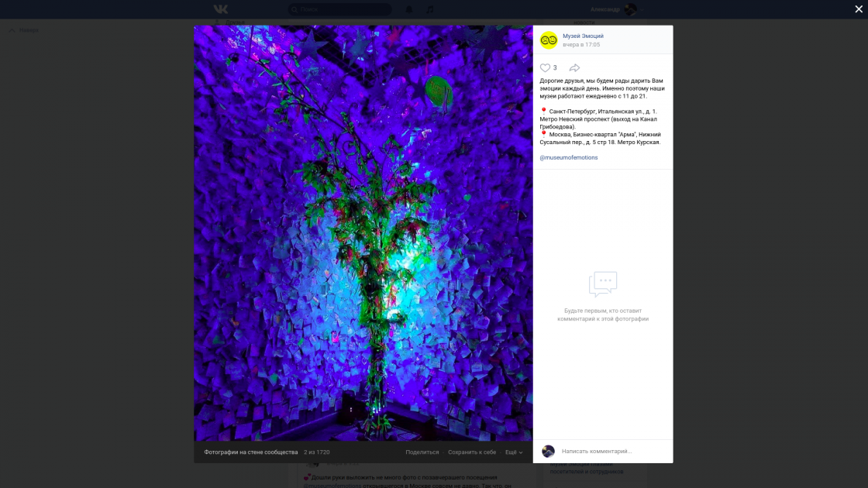The height and width of the screenshot is (488, 868).
Task: Open the Музей Эмоций community name link
Action: click(x=583, y=36)
